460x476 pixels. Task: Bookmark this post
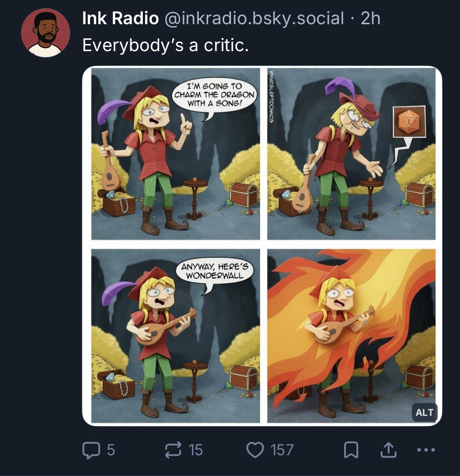click(351, 450)
